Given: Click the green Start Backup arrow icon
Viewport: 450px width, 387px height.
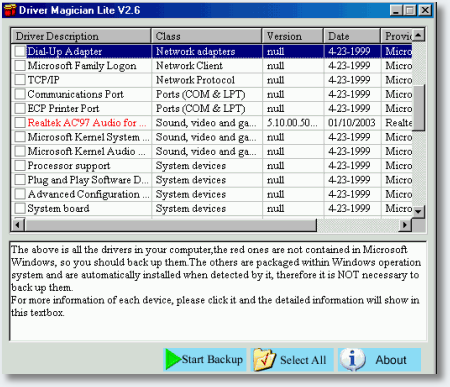Looking at the screenshot, I should 173,359.
